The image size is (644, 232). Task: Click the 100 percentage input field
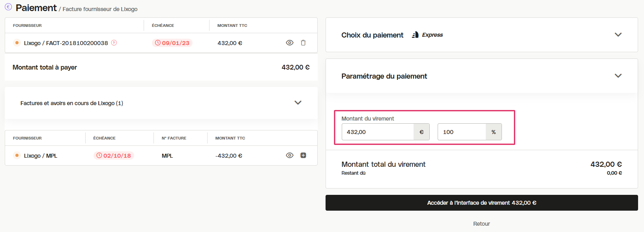coord(462,132)
